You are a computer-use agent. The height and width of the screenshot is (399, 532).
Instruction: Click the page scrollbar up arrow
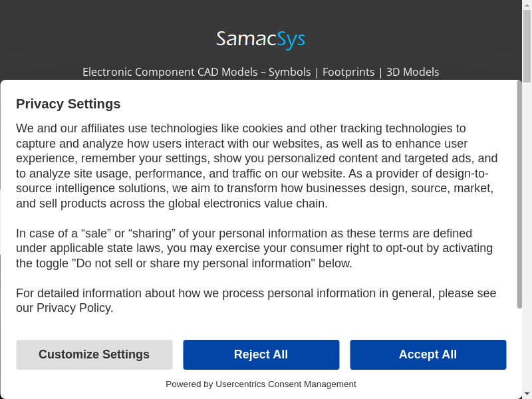coord(527,5)
